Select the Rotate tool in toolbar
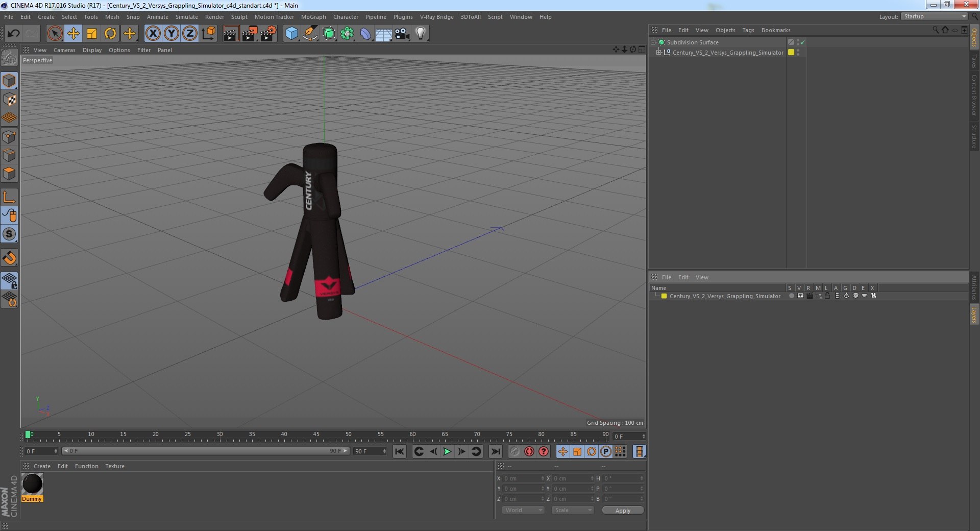 (110, 34)
